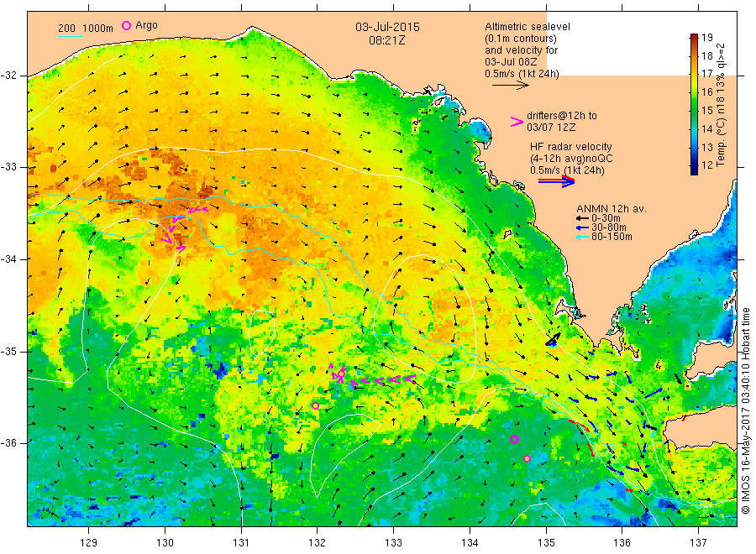Image resolution: width=756 pixels, height=554 pixels.
Task: Click the '03/07 12Z' drifter time text
Action: [551, 128]
